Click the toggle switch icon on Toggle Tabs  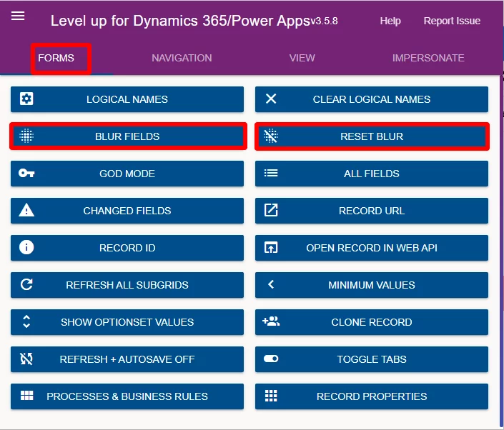271,359
